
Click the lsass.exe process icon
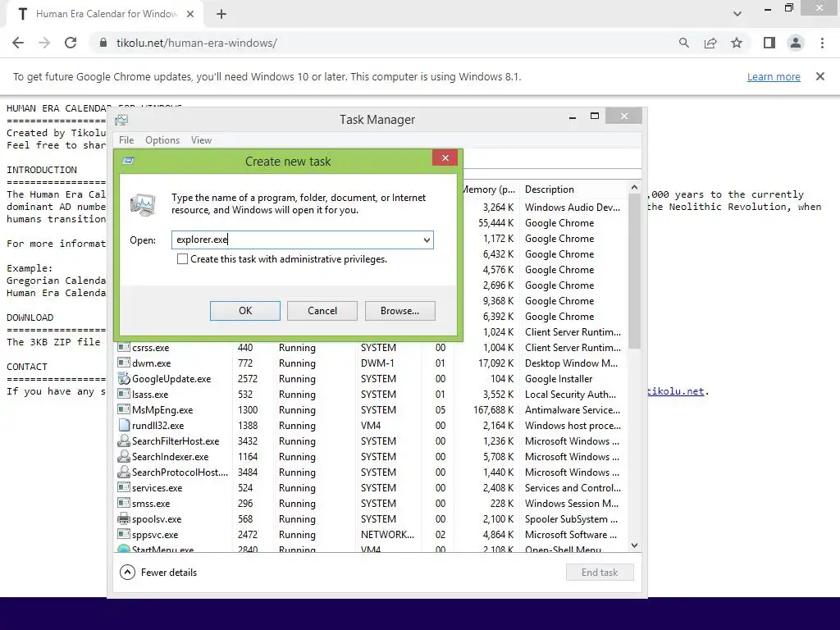click(124, 395)
